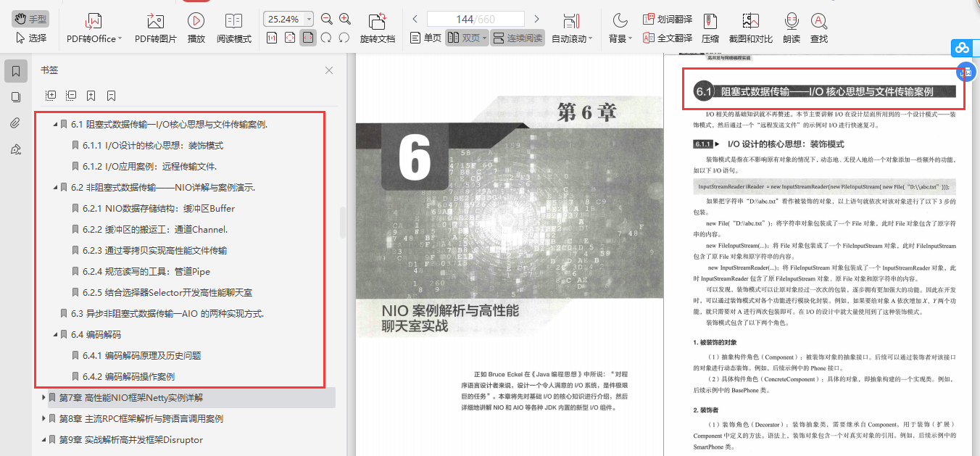Choose the fit page icon
The image size is (980, 456).
click(x=290, y=38)
